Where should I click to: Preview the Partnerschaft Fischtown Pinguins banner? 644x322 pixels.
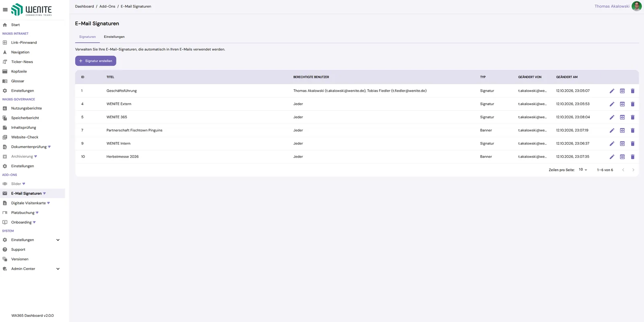pos(622,130)
